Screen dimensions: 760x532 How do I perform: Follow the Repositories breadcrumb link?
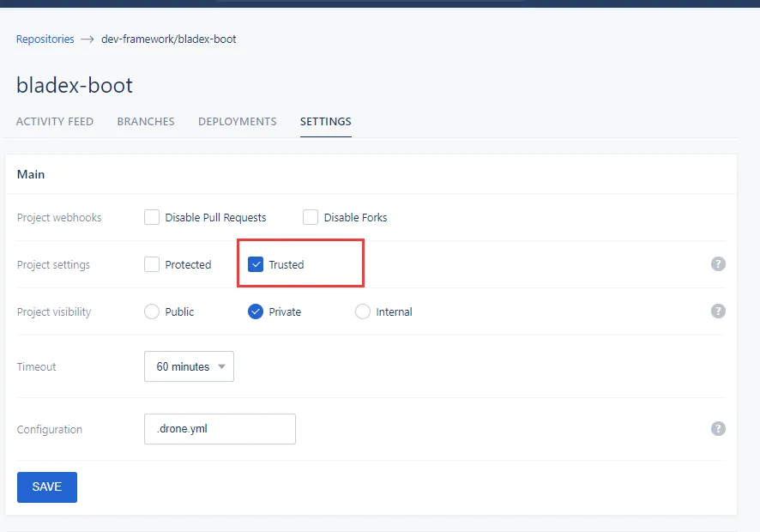(45, 39)
